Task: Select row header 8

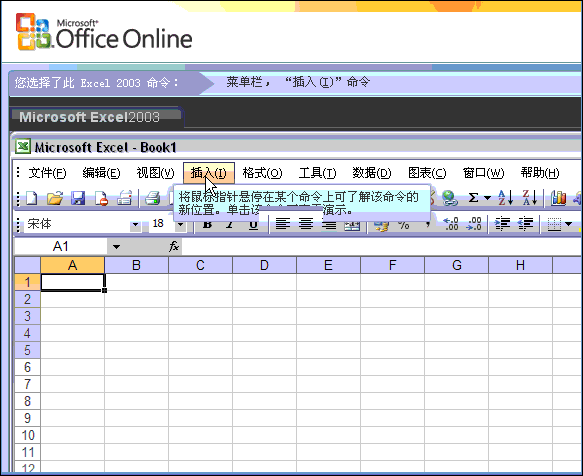Action: coord(28,401)
